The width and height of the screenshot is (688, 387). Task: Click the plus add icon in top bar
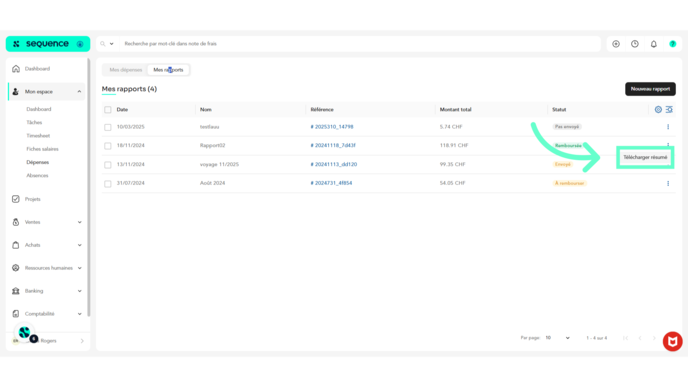(x=616, y=44)
